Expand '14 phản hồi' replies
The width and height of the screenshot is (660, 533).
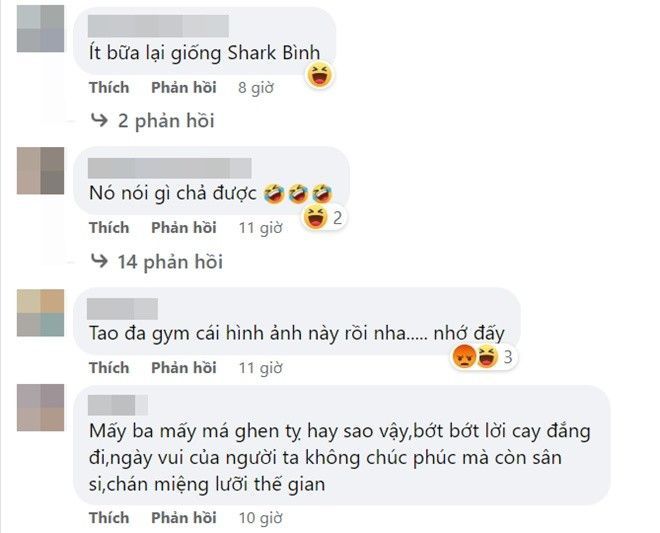coord(170,262)
